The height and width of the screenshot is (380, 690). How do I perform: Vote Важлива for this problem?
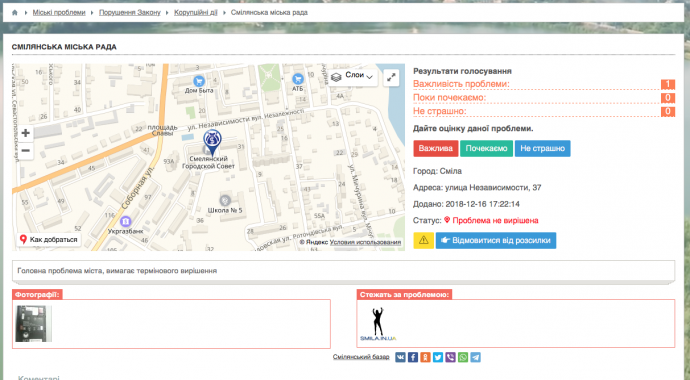(x=436, y=149)
